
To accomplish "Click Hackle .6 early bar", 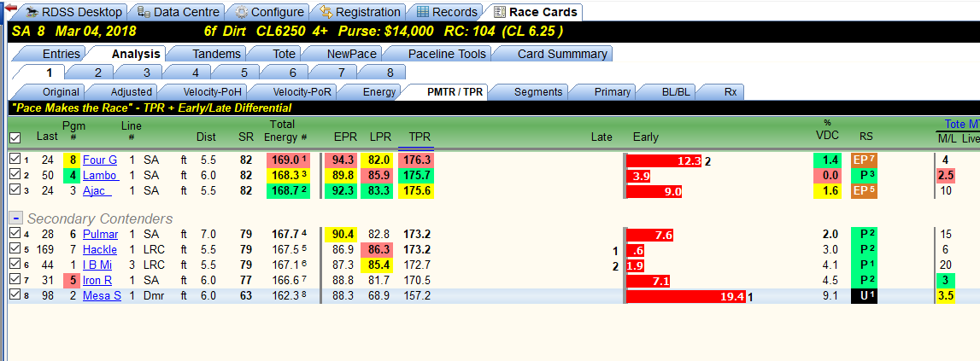I will (x=636, y=250).
